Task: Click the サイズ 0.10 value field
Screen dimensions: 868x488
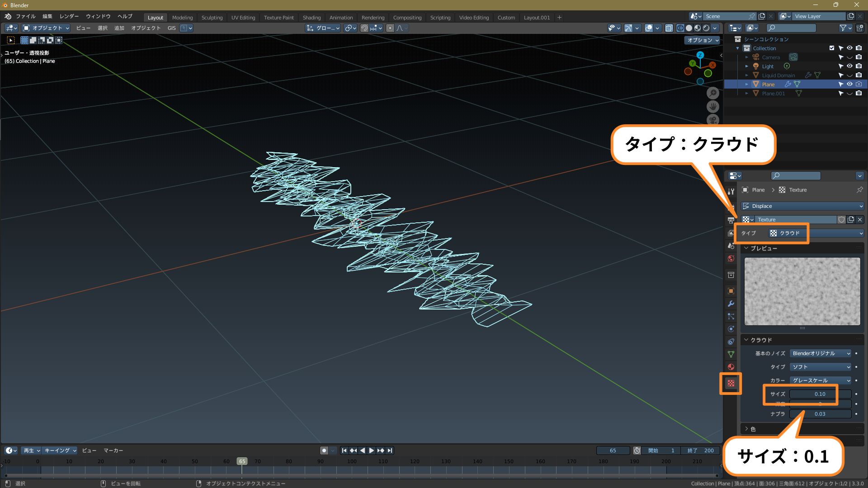Action: [820, 394]
